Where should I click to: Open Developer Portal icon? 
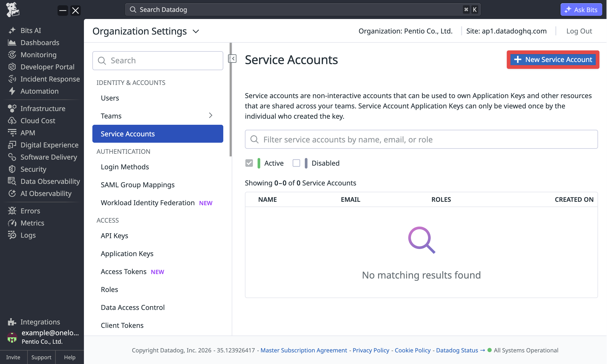coord(12,67)
